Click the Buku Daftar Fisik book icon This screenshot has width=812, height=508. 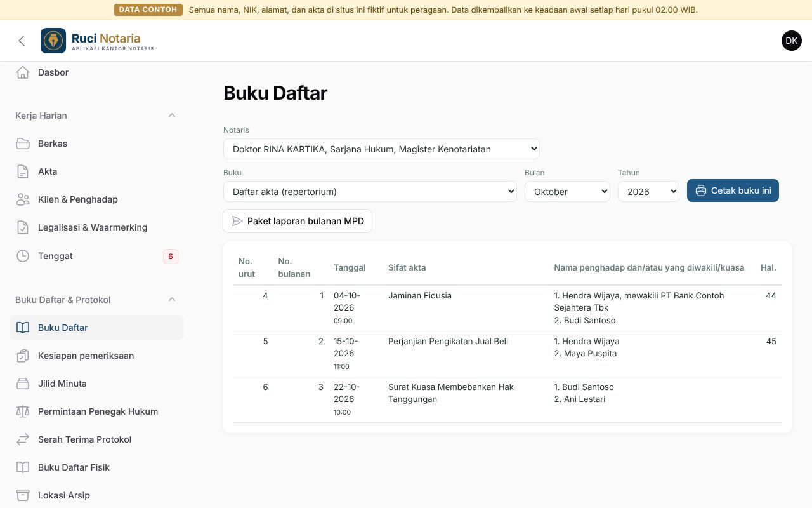[23, 467]
